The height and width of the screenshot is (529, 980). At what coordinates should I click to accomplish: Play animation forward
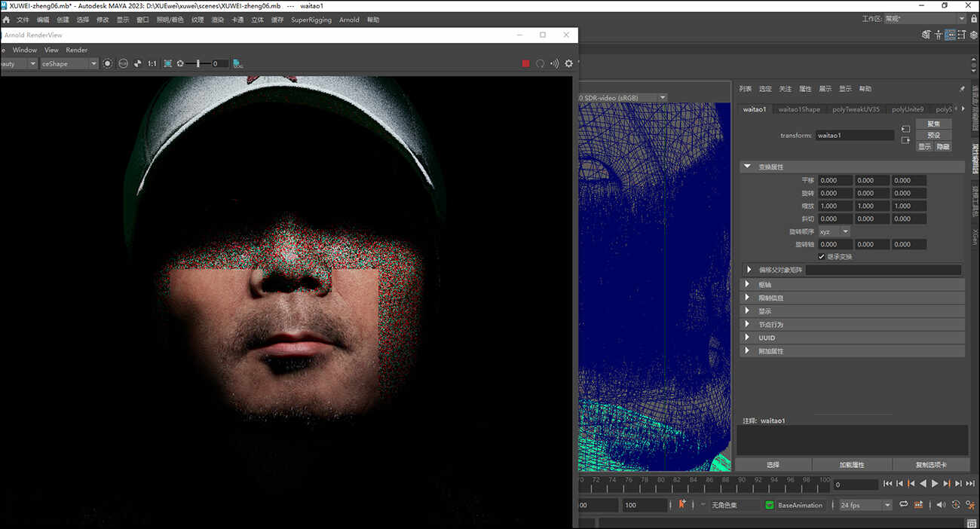tap(935, 484)
